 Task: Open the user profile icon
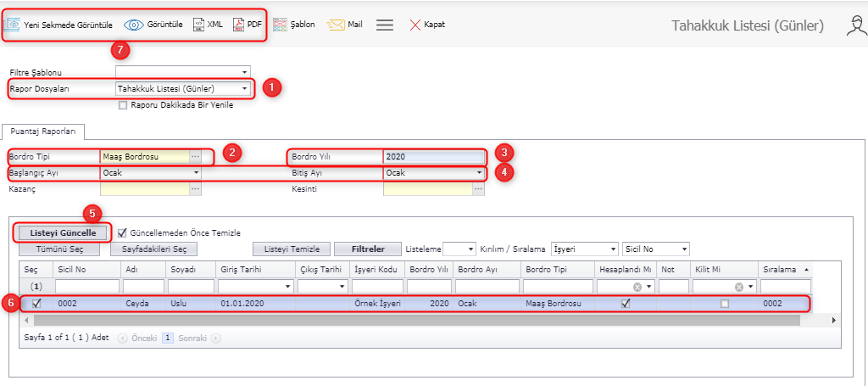click(x=856, y=25)
